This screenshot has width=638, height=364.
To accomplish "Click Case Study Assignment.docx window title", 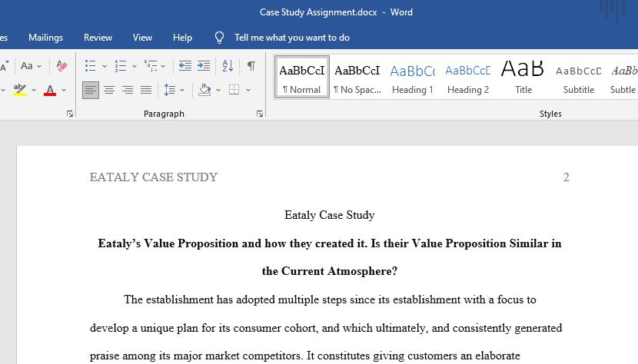I will coord(318,12).
